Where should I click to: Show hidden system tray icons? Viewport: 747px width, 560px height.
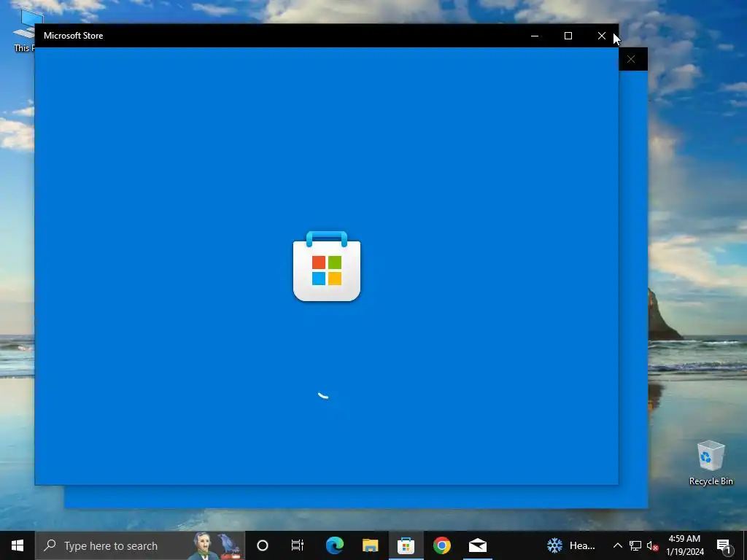pos(617,545)
